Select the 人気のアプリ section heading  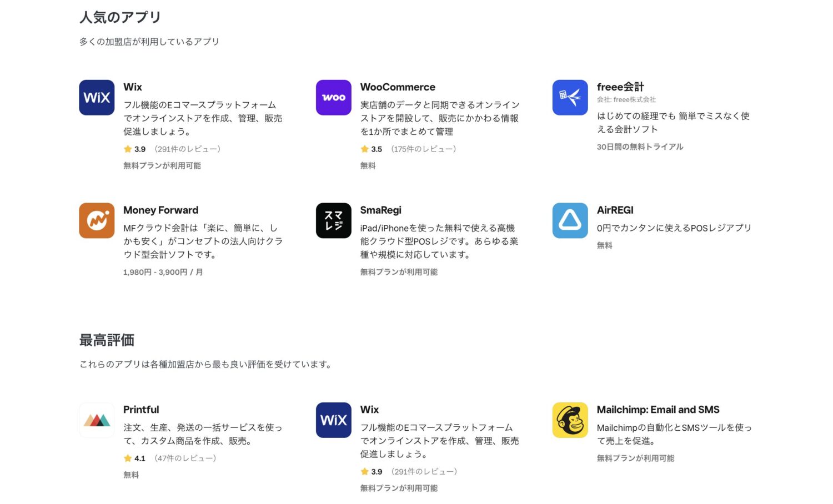pyautogui.click(x=119, y=17)
